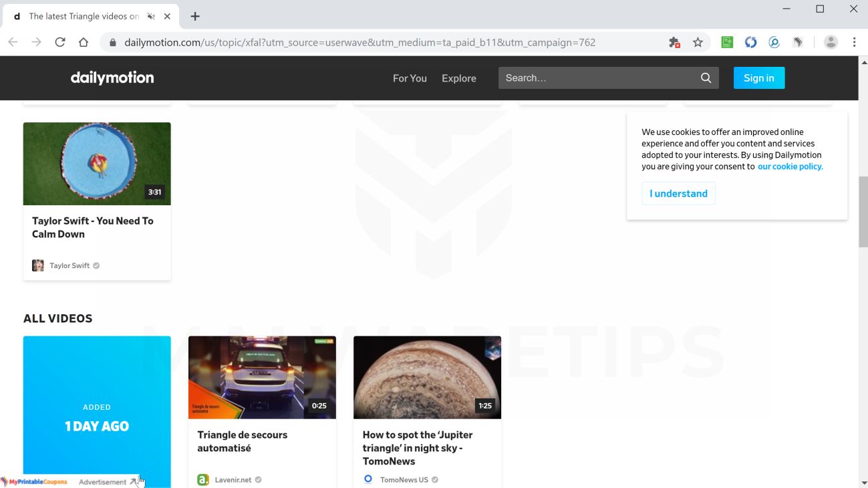Click the MyPrintableCoupons ad logo
This screenshot has width=868, height=488.
coord(34,481)
